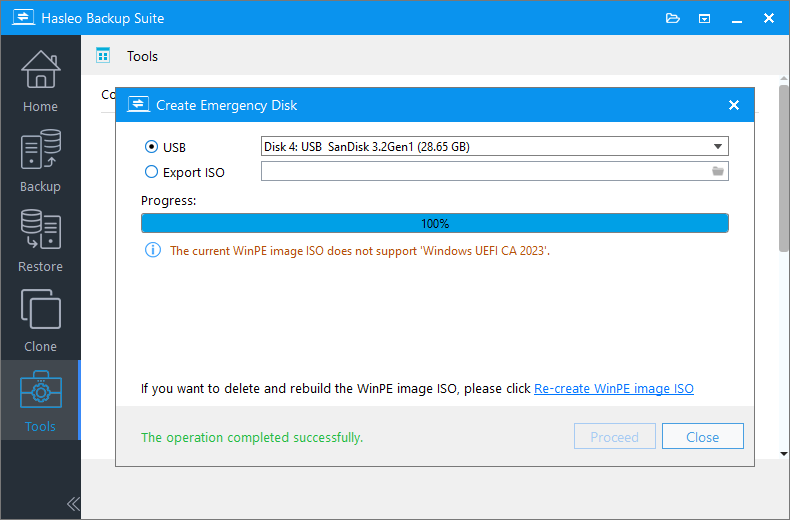Click the Hasleo Backup Suite logo icon

tap(23, 18)
